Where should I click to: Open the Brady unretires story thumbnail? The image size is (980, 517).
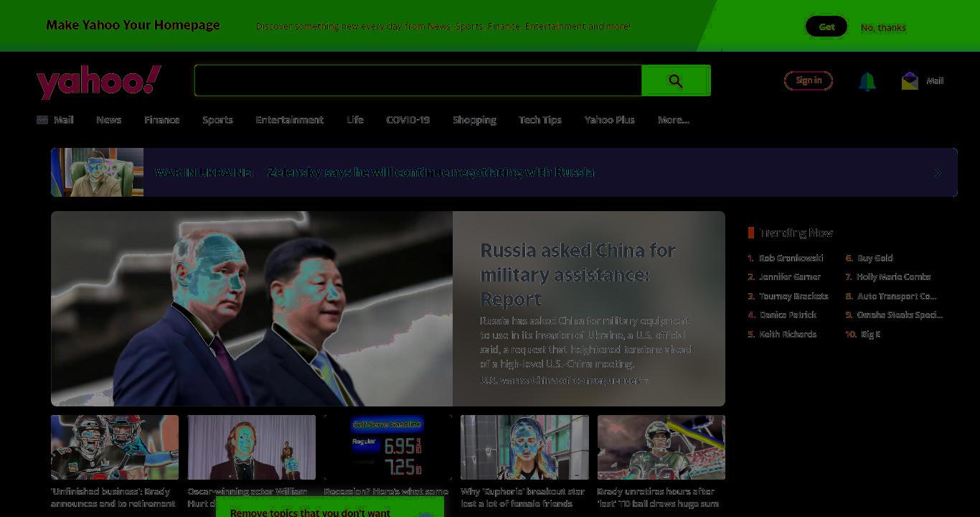(661, 447)
